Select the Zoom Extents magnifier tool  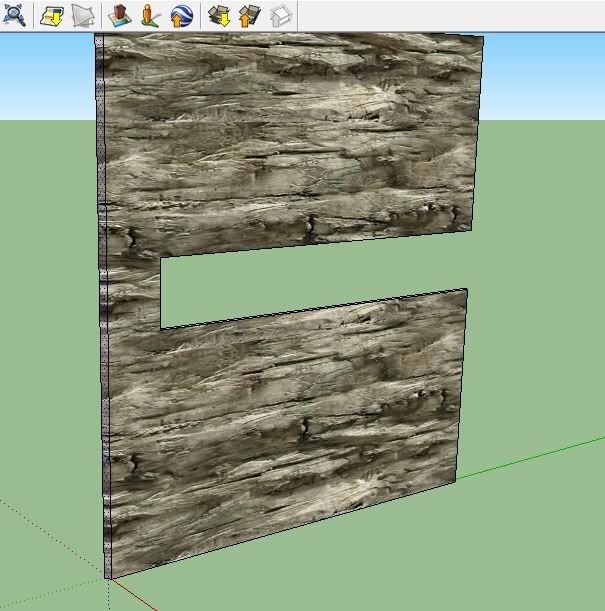point(14,15)
